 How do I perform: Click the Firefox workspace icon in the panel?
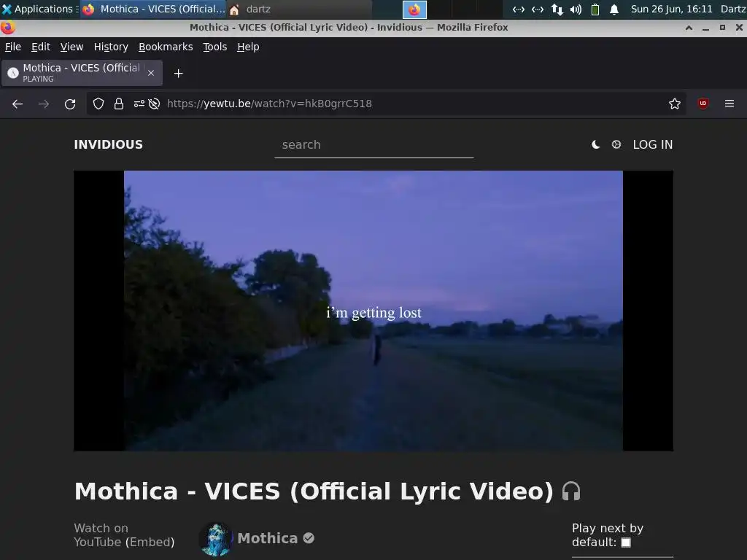(x=414, y=9)
